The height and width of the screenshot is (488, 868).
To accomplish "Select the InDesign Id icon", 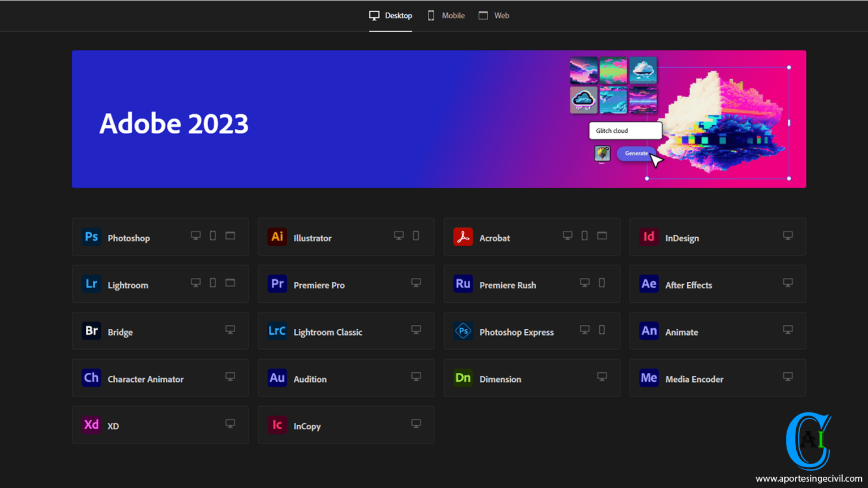I will 649,237.
